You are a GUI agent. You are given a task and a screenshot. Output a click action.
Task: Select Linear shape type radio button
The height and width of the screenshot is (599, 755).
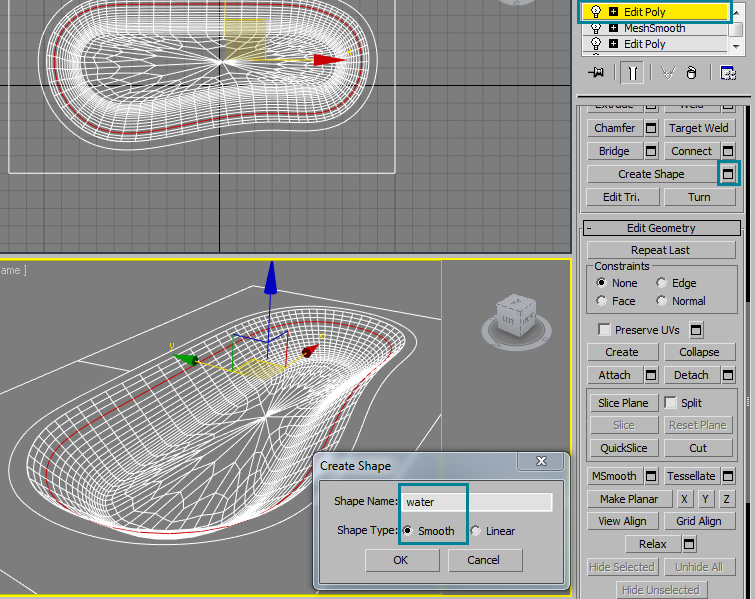pos(476,531)
